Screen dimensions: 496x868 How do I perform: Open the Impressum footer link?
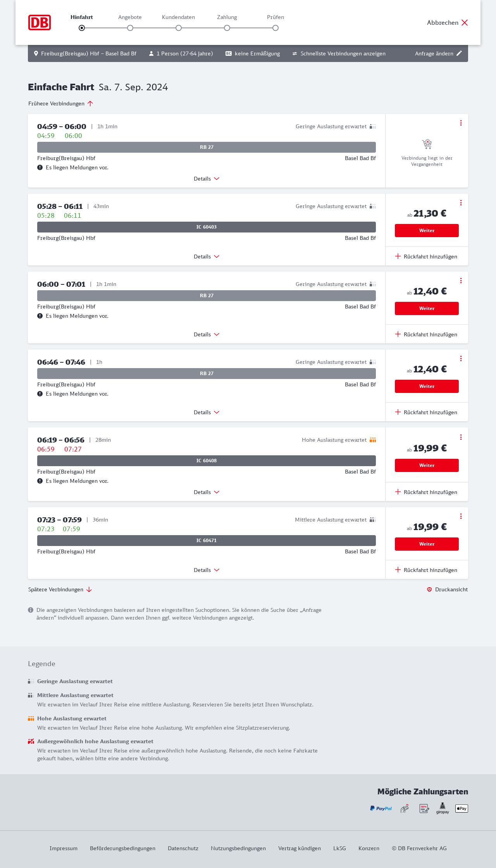[x=64, y=848]
